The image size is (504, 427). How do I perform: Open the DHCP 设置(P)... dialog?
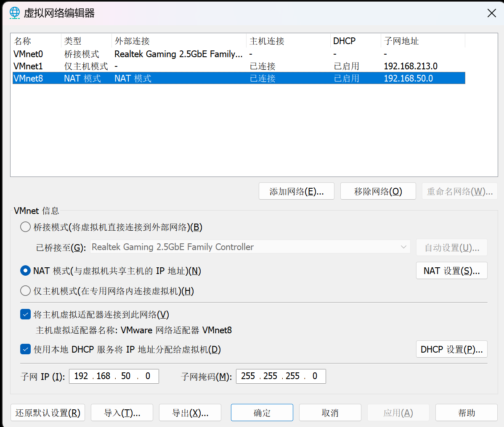click(x=451, y=350)
